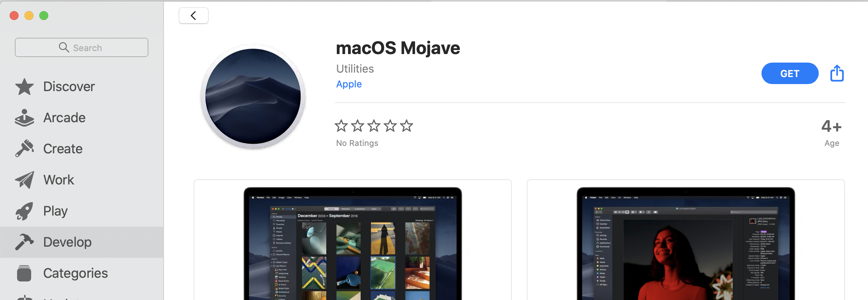Click the empty star ratings row

[x=374, y=126]
